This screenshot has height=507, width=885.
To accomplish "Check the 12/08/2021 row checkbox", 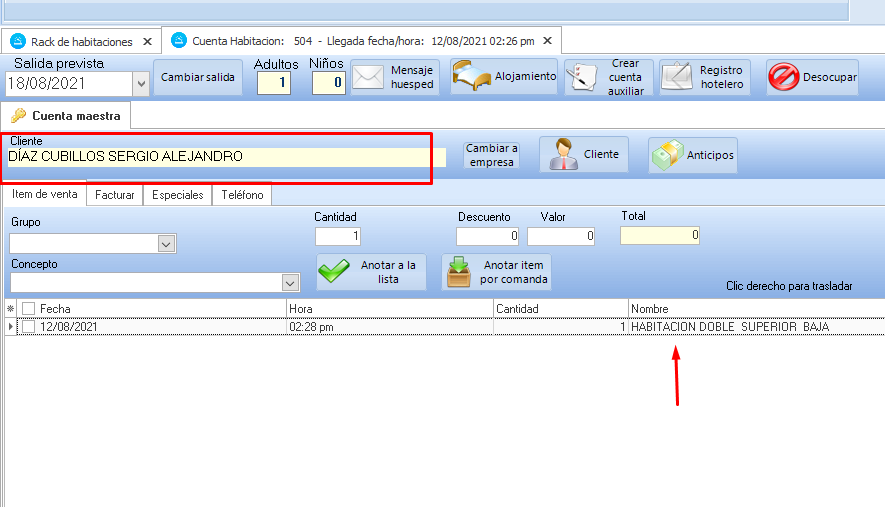I will coord(28,327).
